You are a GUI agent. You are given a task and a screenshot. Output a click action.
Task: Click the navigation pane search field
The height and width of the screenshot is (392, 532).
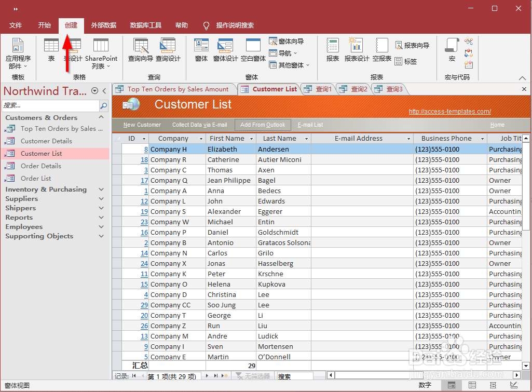(x=50, y=106)
